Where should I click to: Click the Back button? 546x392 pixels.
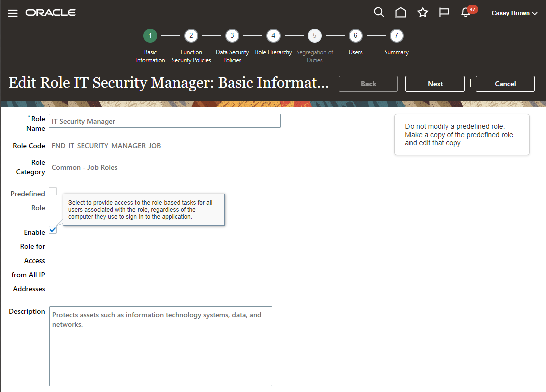click(368, 84)
